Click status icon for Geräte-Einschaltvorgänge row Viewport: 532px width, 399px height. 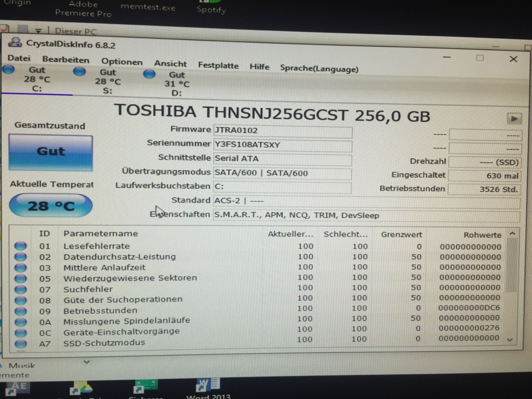20,332
